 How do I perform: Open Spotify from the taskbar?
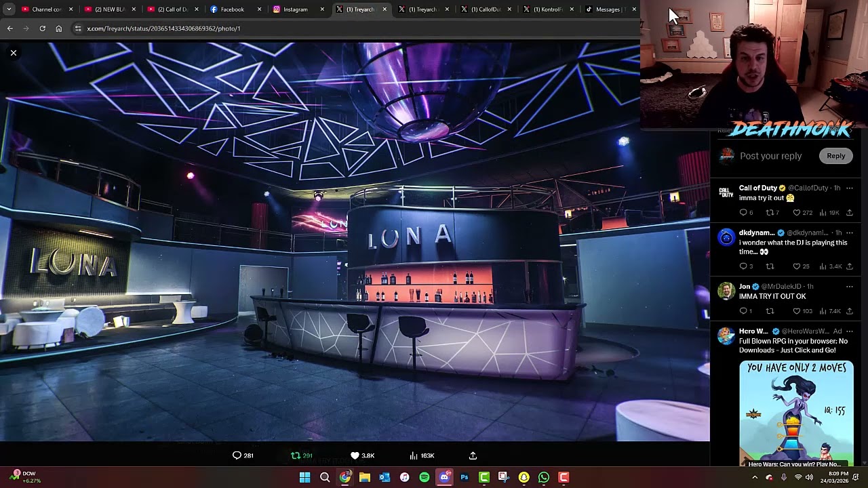pyautogui.click(x=425, y=477)
